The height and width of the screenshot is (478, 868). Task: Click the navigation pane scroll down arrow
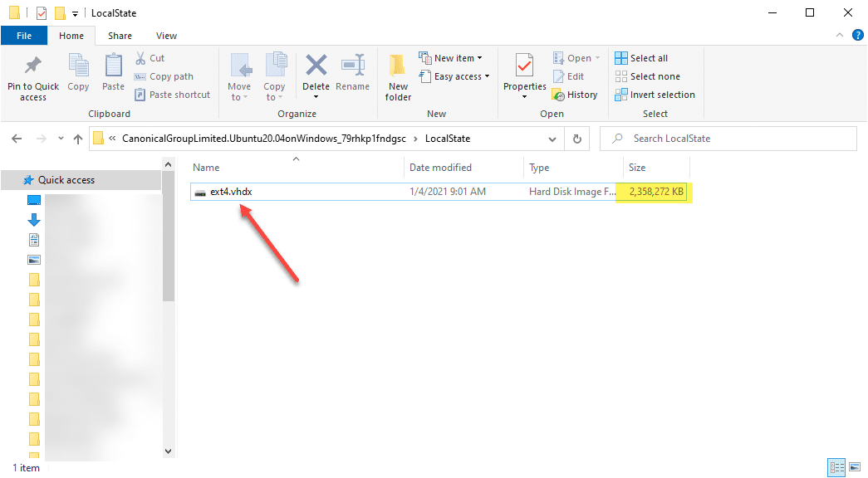click(169, 451)
